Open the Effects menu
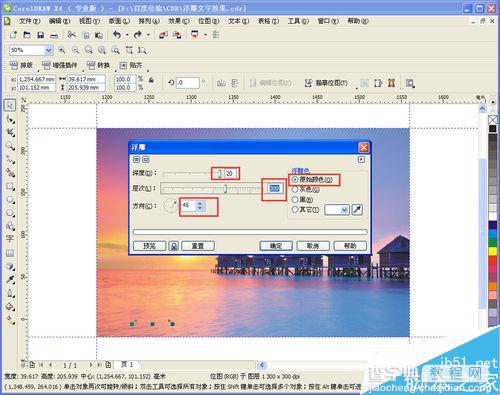Image resolution: width=500 pixels, height=395 pixels. point(179,21)
